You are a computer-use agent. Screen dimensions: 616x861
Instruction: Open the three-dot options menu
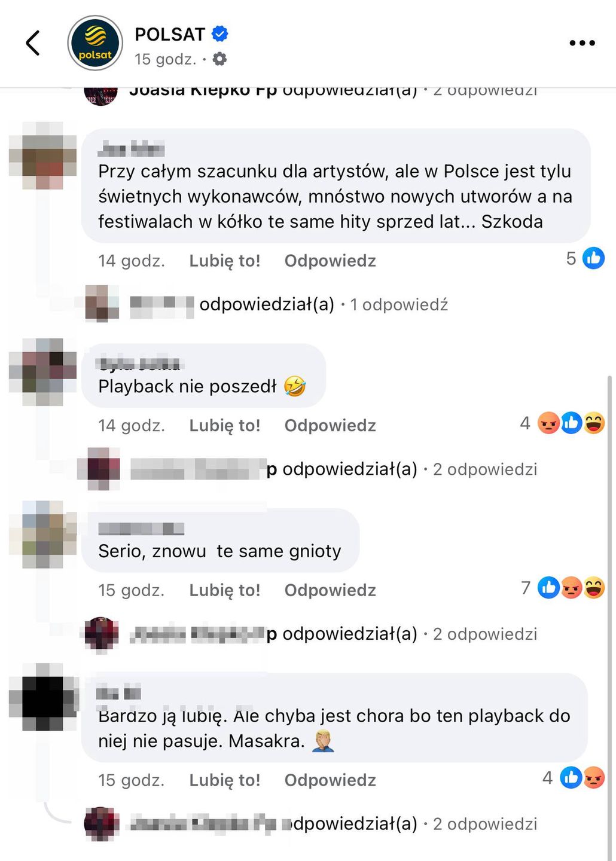(582, 43)
